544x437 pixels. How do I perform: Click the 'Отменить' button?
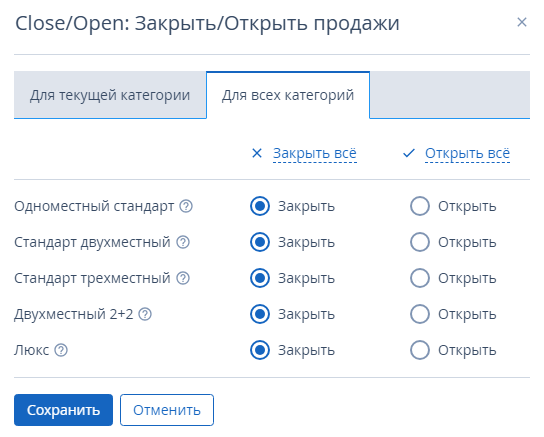tap(167, 410)
